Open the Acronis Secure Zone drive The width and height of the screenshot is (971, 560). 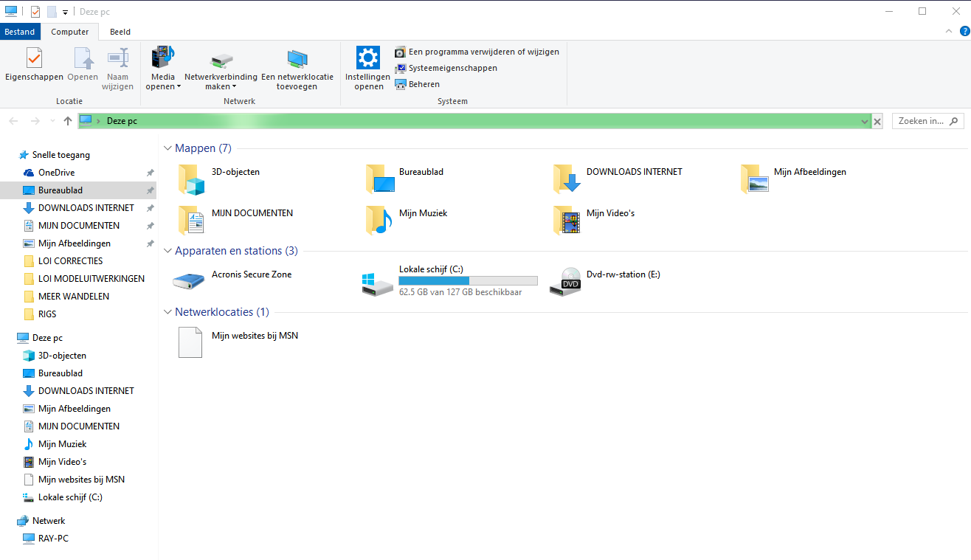189,282
